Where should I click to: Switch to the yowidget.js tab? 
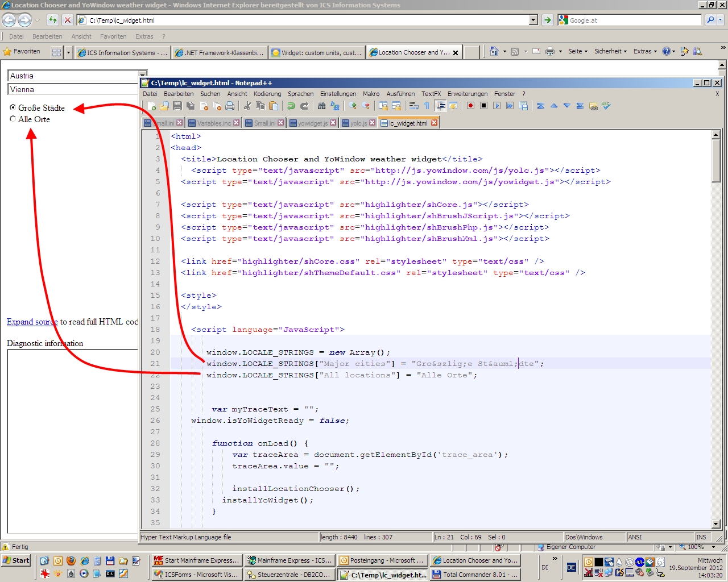(312, 123)
